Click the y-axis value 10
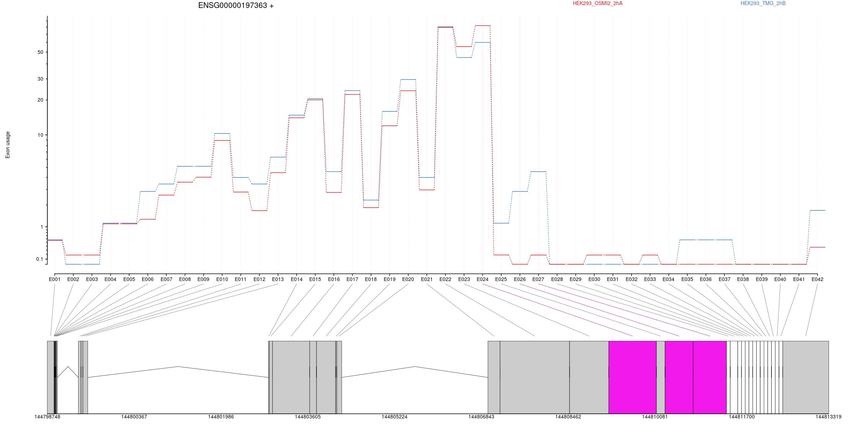The image size is (868, 434). tap(40, 135)
